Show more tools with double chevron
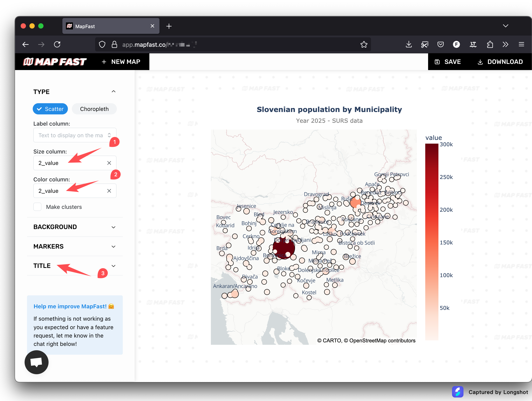532x401 pixels. point(505,45)
